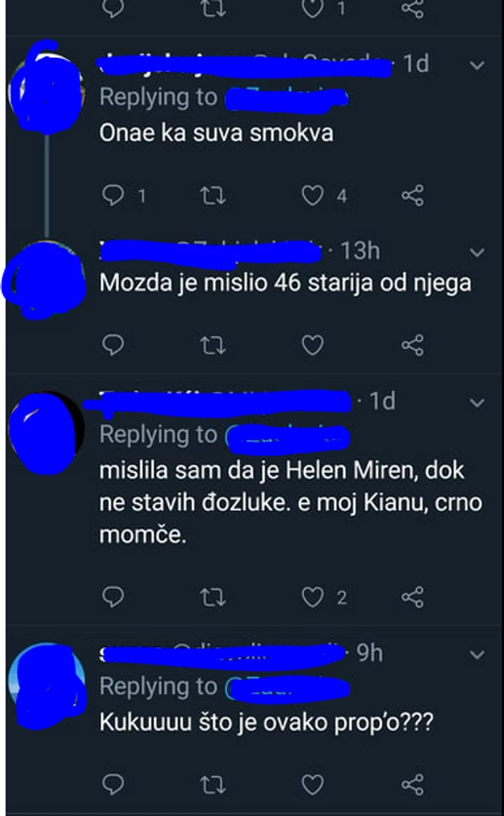This screenshot has width=504, height=816.
Task: Click the reply icon under 'Kukuuuu što je ovako prop'o???'
Action: pyautogui.click(x=113, y=784)
